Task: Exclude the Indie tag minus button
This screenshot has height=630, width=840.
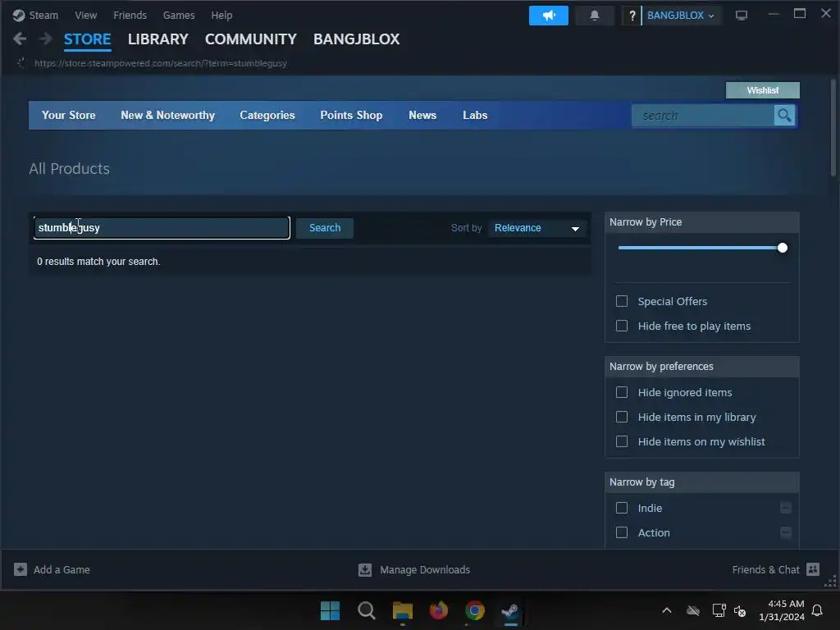Action: click(x=785, y=508)
